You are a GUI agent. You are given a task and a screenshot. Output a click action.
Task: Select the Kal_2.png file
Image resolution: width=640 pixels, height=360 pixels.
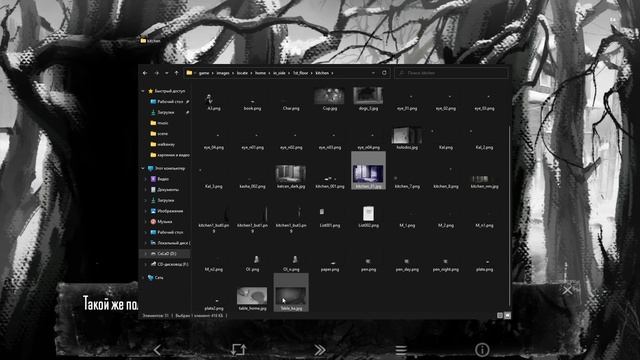[484, 148]
